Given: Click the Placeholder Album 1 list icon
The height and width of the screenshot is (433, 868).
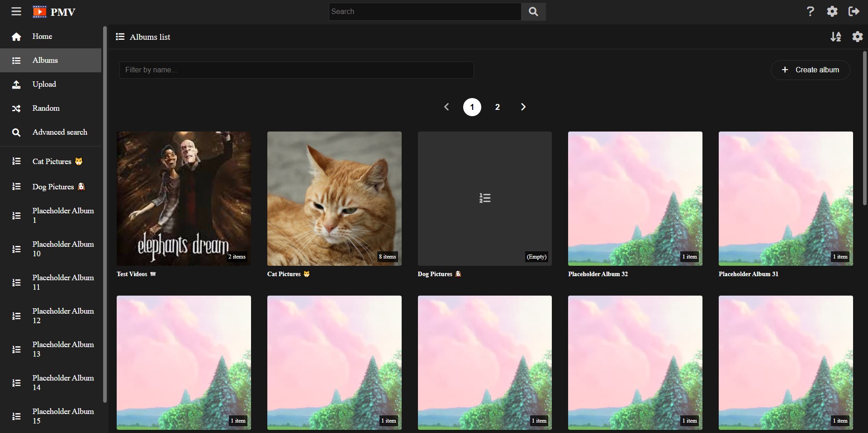Looking at the screenshot, I should pyautogui.click(x=16, y=216).
